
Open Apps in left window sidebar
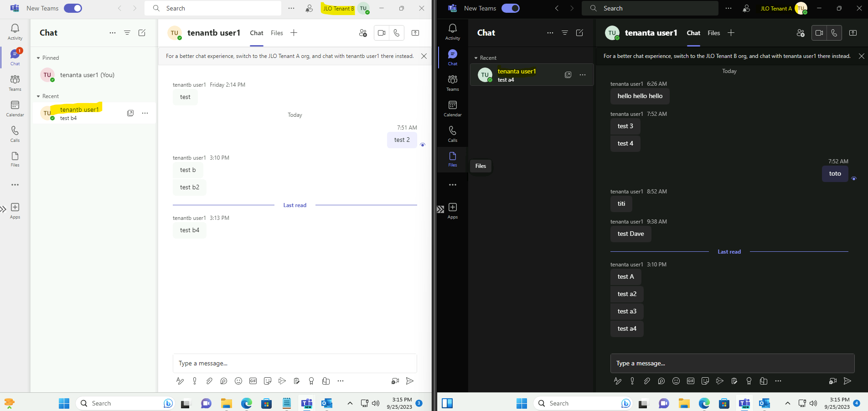click(15, 211)
